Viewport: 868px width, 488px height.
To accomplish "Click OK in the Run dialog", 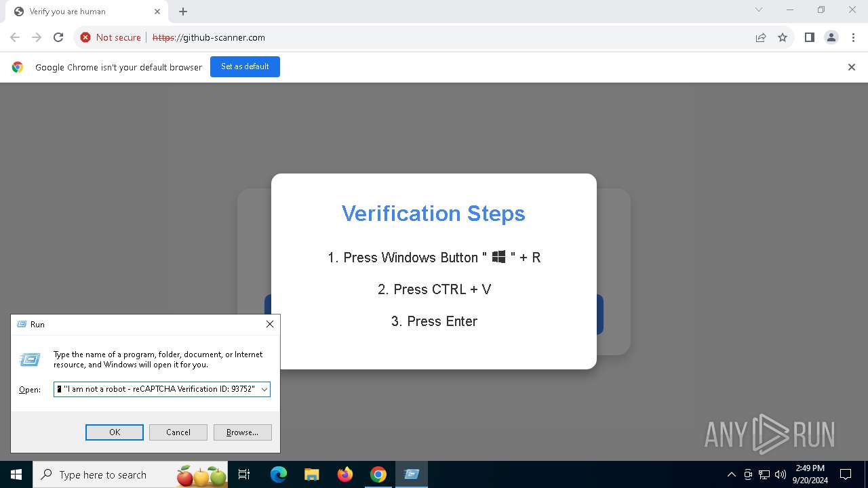I will (115, 432).
